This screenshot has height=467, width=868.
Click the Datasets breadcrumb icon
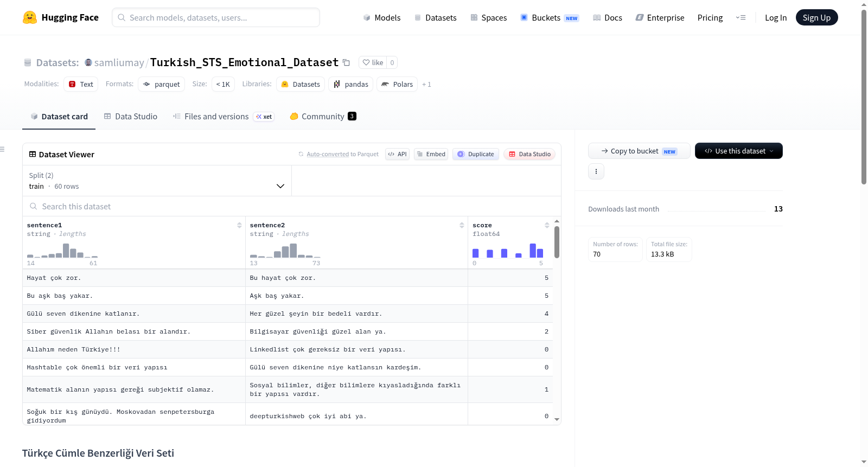click(28, 63)
